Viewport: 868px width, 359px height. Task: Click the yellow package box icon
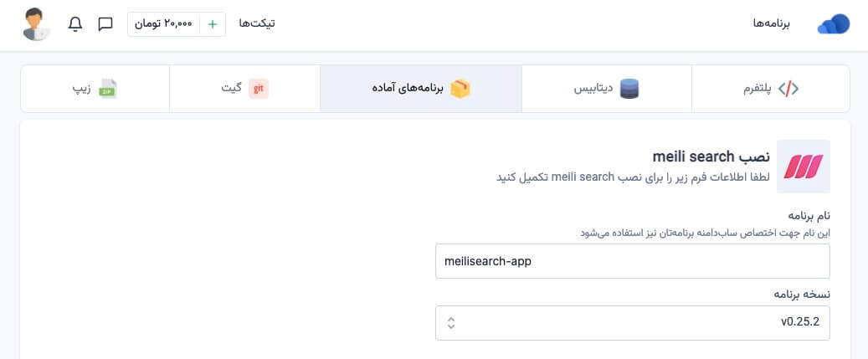coord(460,89)
